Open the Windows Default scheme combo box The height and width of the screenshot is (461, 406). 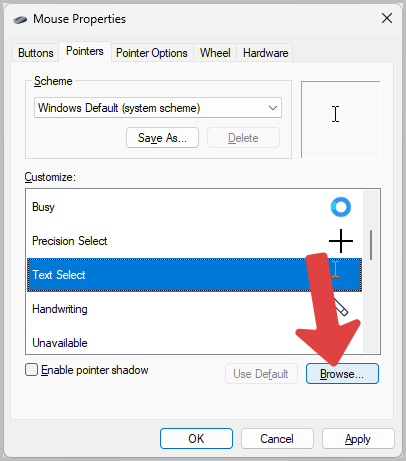158,108
